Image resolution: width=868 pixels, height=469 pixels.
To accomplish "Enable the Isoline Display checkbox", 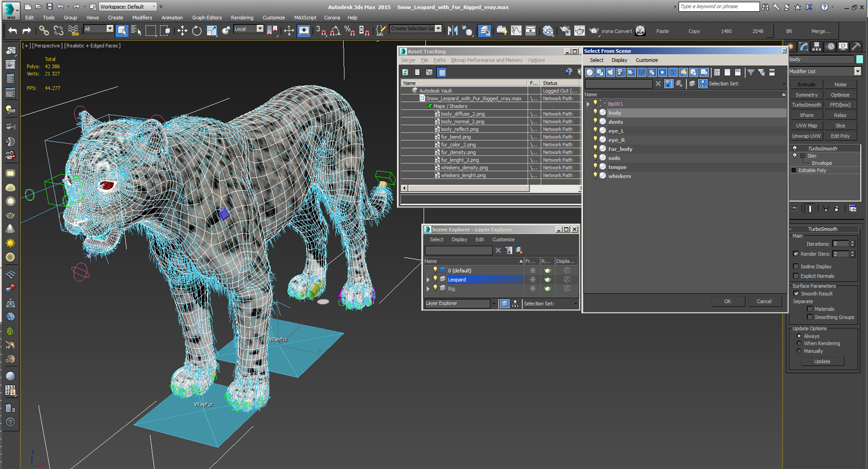I will click(x=796, y=266).
